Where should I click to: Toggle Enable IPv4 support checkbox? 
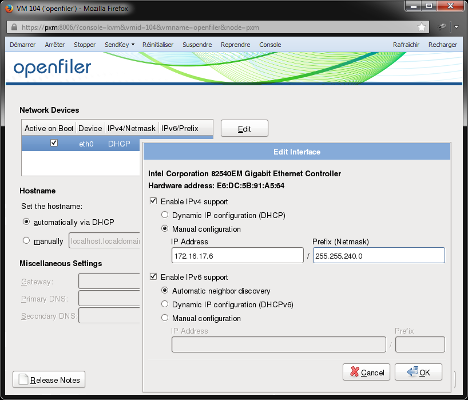pyautogui.click(x=153, y=201)
